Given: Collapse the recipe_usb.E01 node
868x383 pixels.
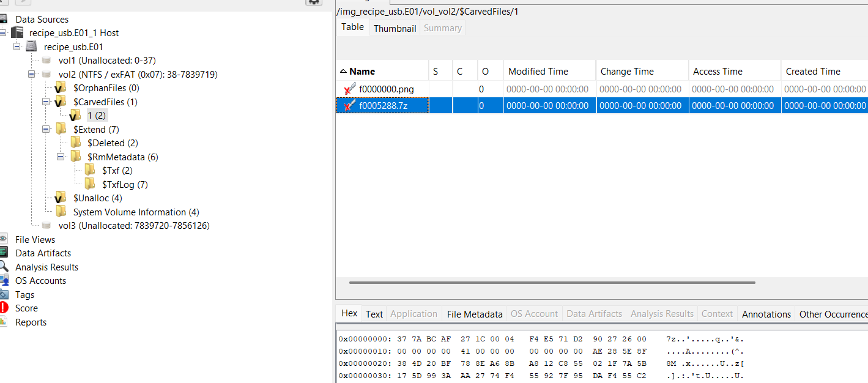Looking at the screenshot, I should pyautogui.click(x=17, y=46).
